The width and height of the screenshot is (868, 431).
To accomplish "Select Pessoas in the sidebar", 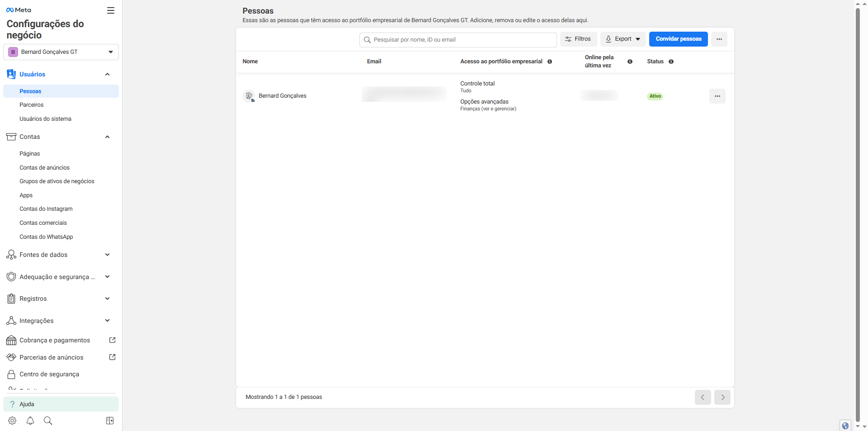I will [61, 91].
